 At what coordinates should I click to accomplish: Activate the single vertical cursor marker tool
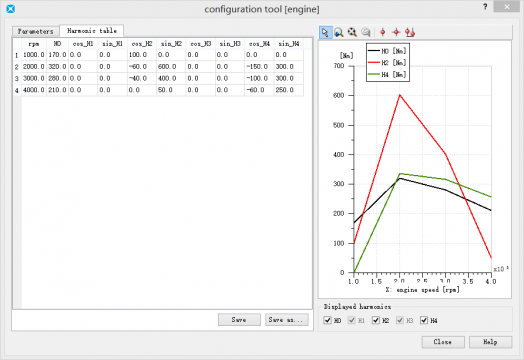coord(383,32)
